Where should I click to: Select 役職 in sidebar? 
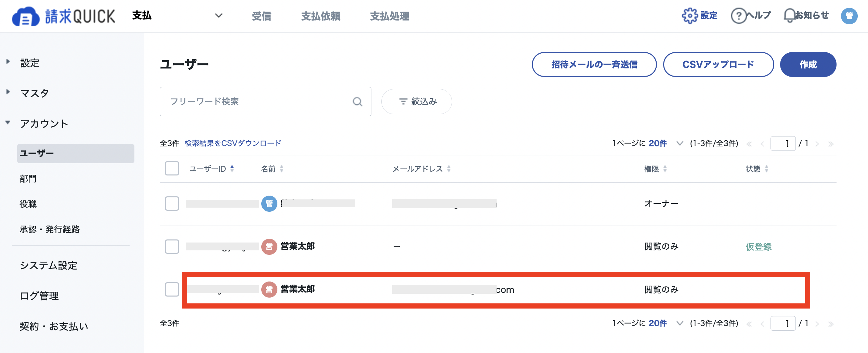[x=28, y=204]
